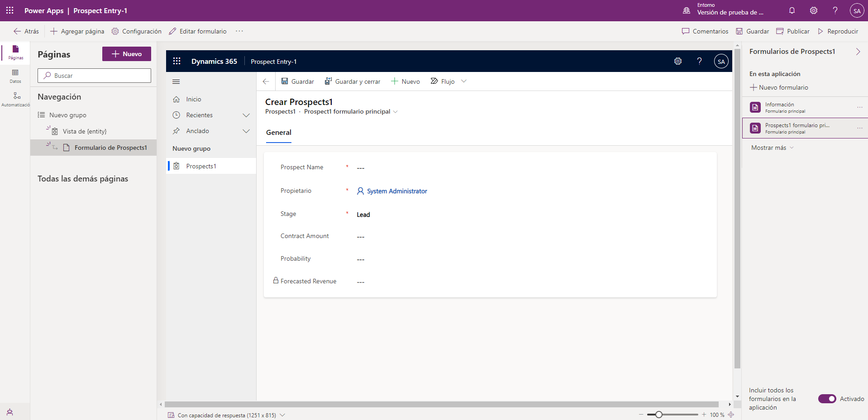Open notifications bell in top bar
868x420 pixels.
792,10
